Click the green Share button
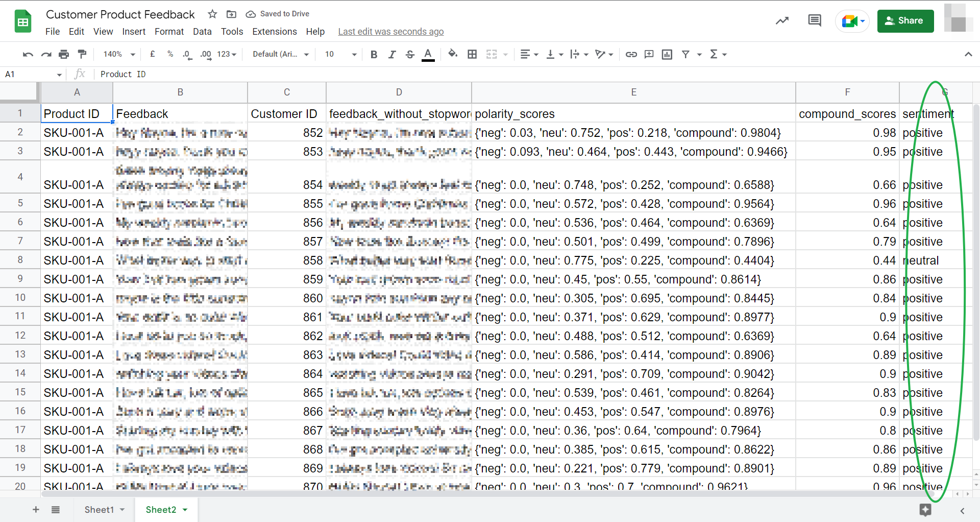980x522 pixels. [905, 21]
